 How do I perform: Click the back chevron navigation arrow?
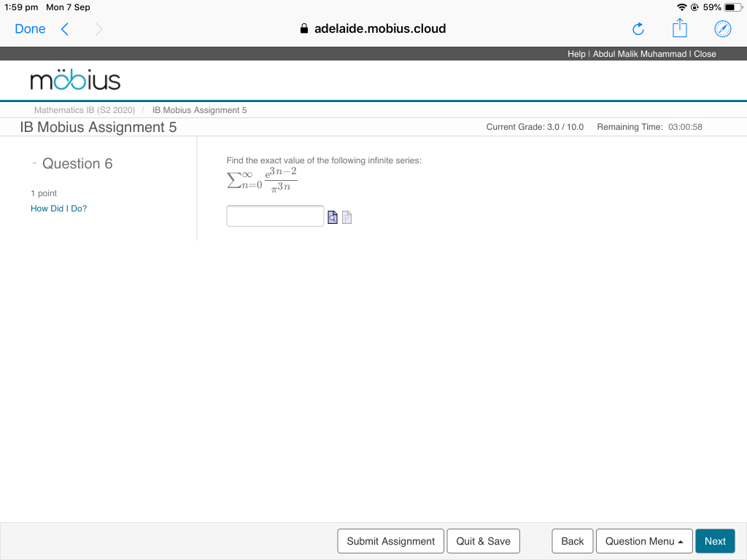click(x=63, y=28)
